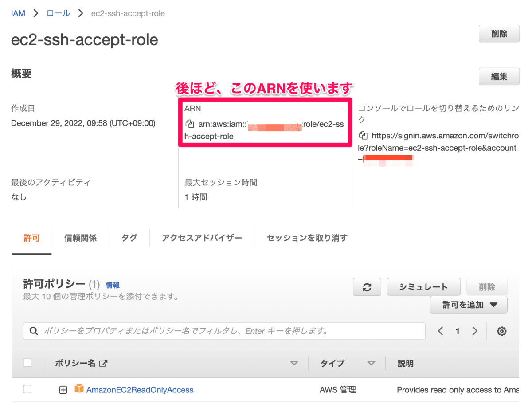Viewport: 532px width, 404px height.
Task: Click the search magnifier icon in the filter
Action: [33, 331]
